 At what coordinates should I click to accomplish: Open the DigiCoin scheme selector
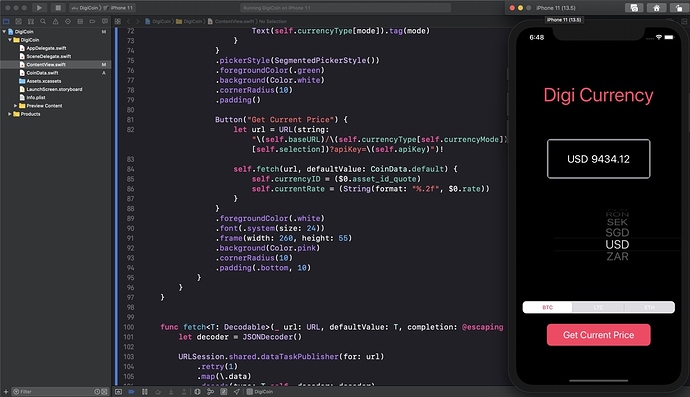pyautogui.click(x=85, y=8)
